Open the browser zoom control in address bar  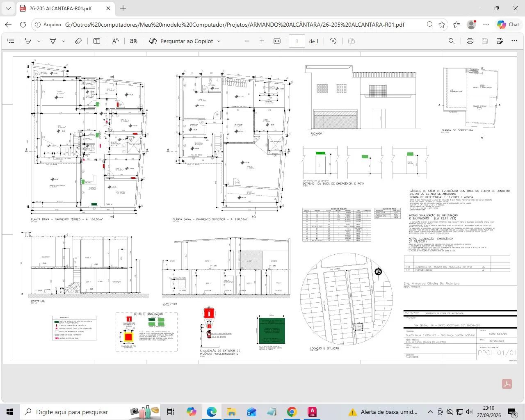coord(430,25)
